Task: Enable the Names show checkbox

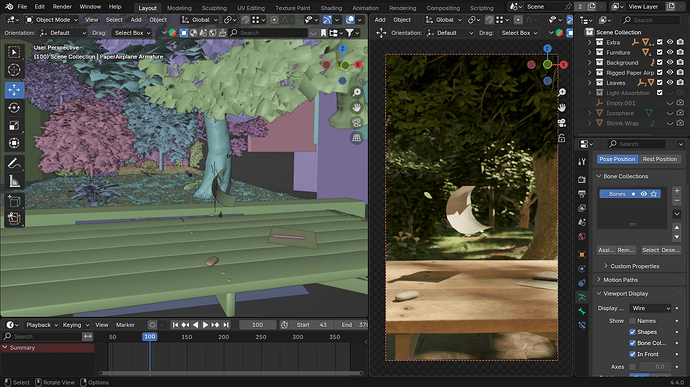Action: pyautogui.click(x=632, y=321)
